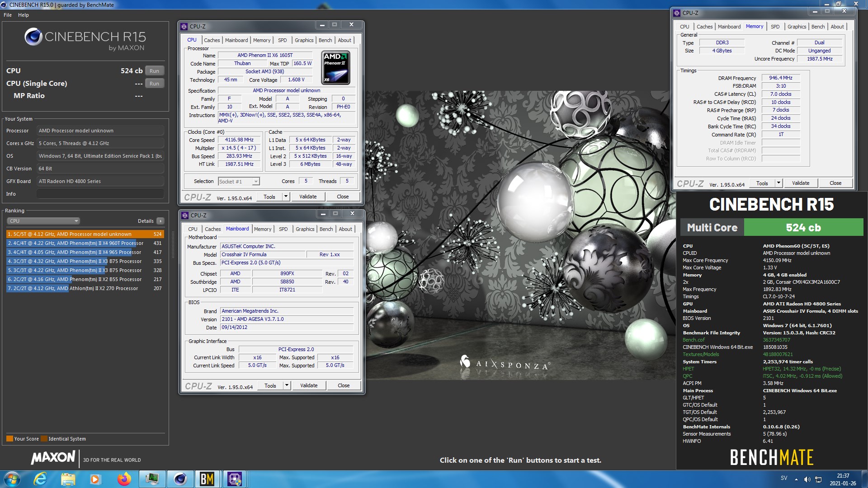Click Close in CPU-Z Mainboard window
Image resolution: width=868 pixels, height=488 pixels.
tap(344, 385)
